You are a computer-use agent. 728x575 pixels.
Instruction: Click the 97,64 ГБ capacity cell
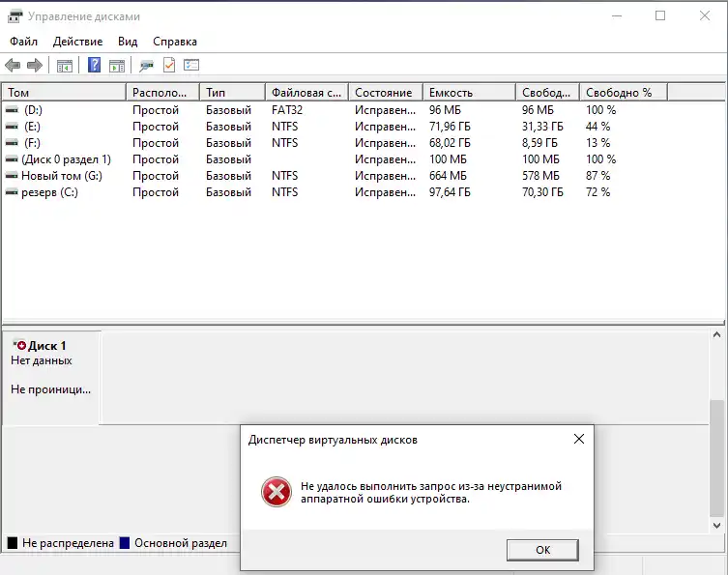(450, 191)
